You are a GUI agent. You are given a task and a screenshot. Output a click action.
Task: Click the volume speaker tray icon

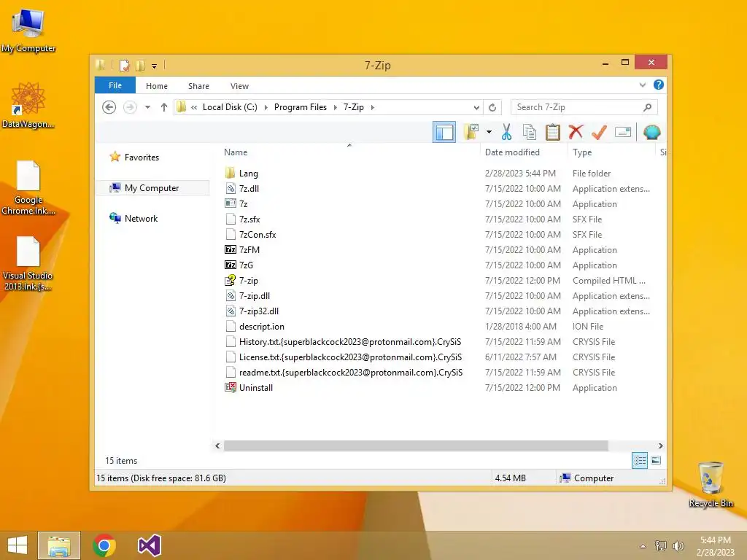(x=678, y=546)
